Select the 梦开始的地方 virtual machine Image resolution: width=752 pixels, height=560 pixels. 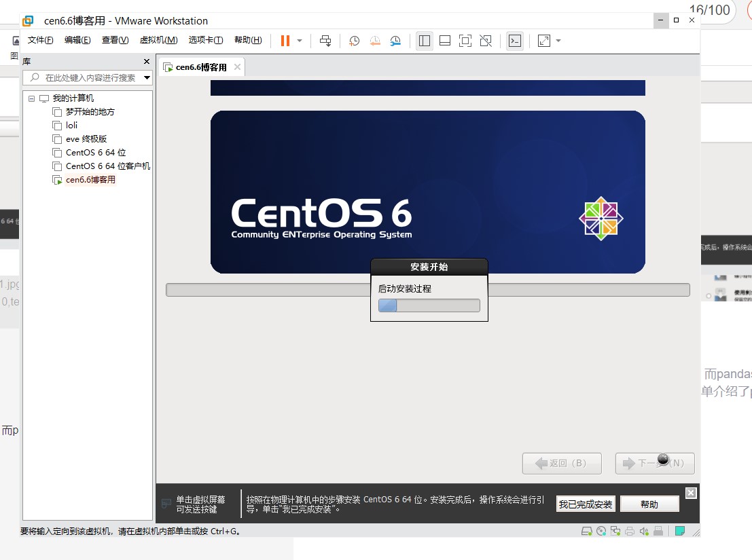click(90, 111)
